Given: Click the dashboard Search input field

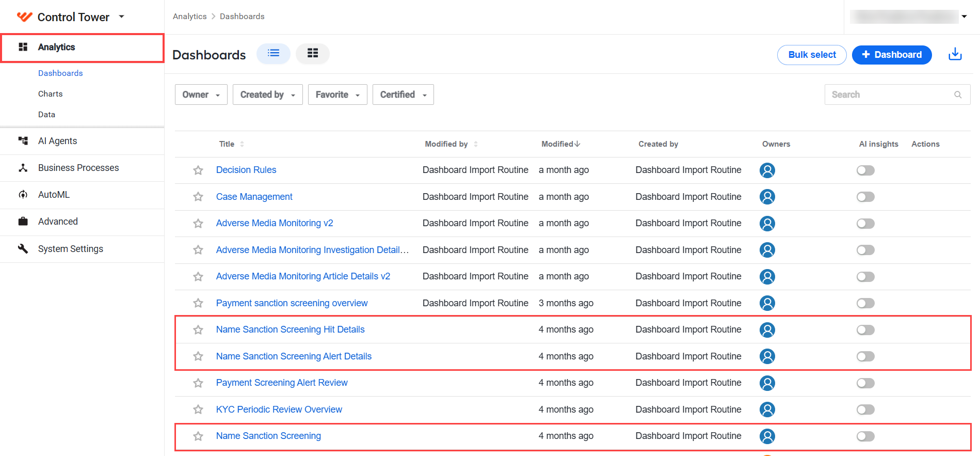Looking at the screenshot, I should point(897,95).
